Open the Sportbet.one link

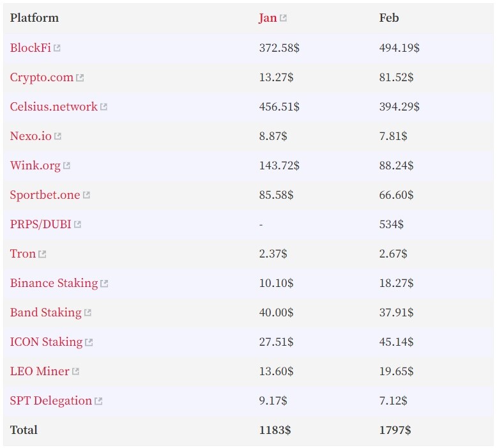(x=45, y=195)
